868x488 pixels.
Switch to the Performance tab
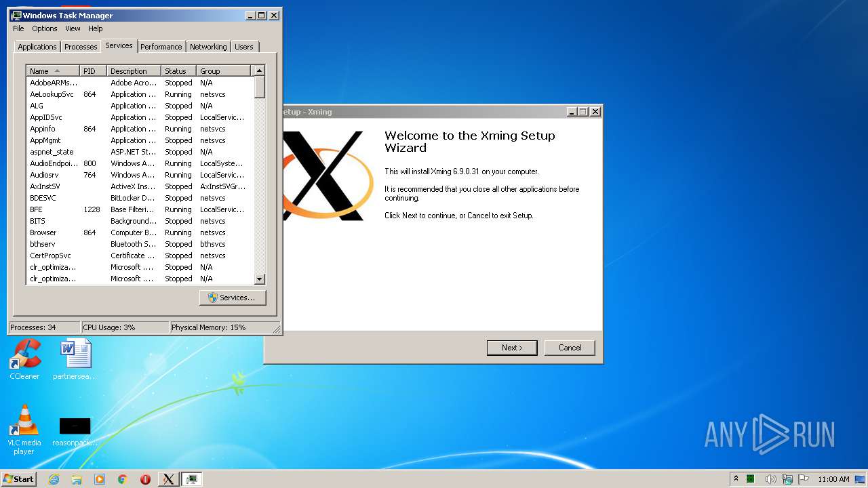point(161,47)
